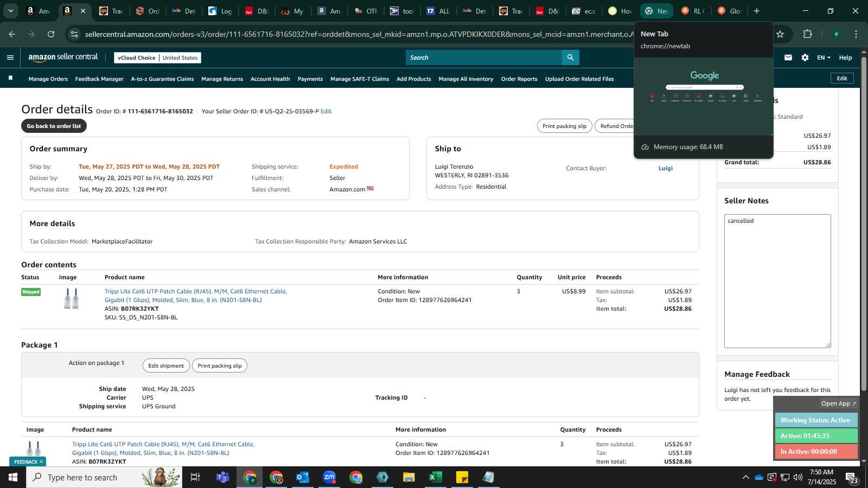Screen dimensions: 868x488
Task: Open Tripp Lite cable link in Order contents
Action: pos(196,296)
